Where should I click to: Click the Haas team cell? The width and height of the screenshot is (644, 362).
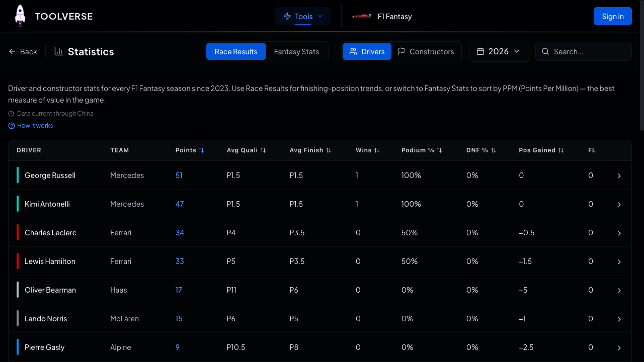pyautogui.click(x=119, y=290)
